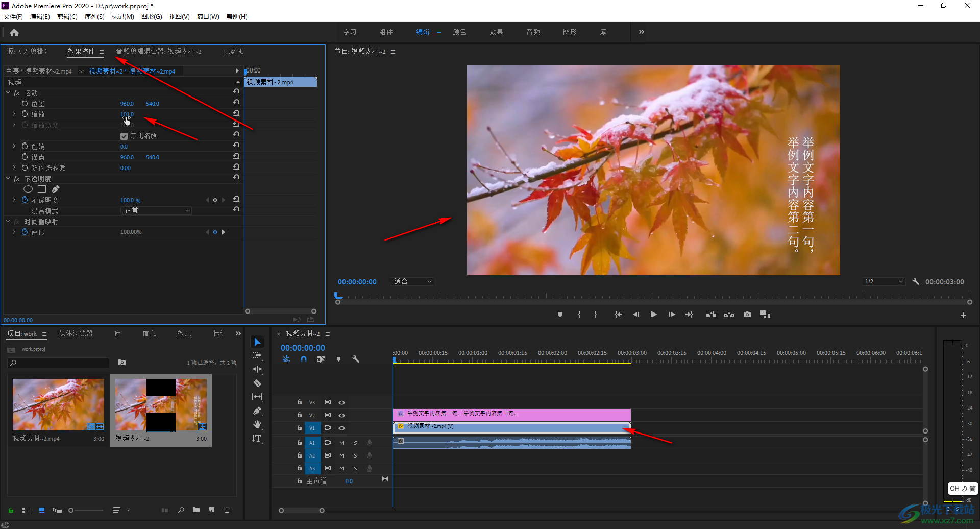Click the opacity value 100.0 %

(x=130, y=200)
